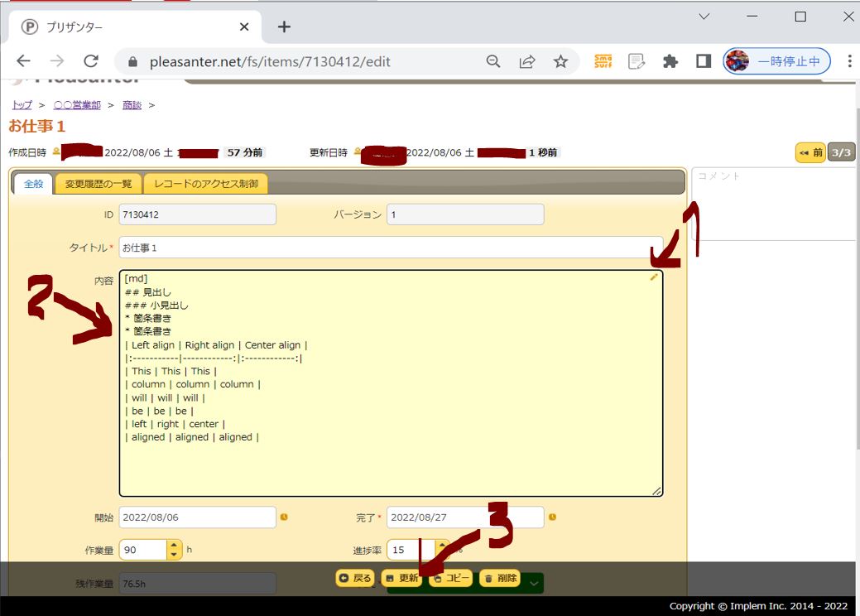
Task: Open the Extensions puzzle piece menu
Action: 670,61
